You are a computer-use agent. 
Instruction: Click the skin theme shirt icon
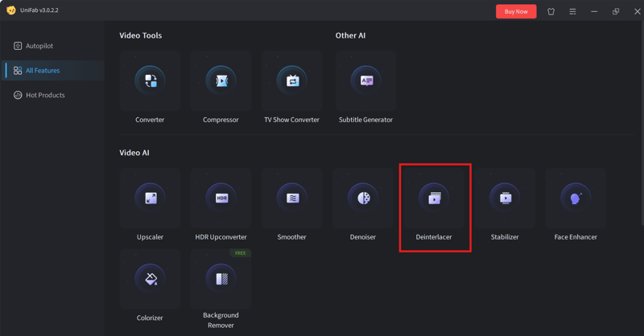click(x=551, y=11)
